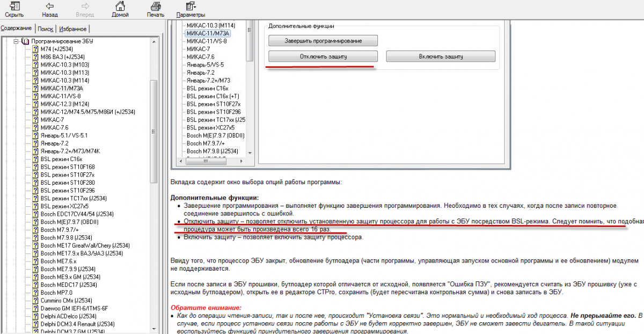
Task: Go back with the Назад arrow
Action: point(50,9)
